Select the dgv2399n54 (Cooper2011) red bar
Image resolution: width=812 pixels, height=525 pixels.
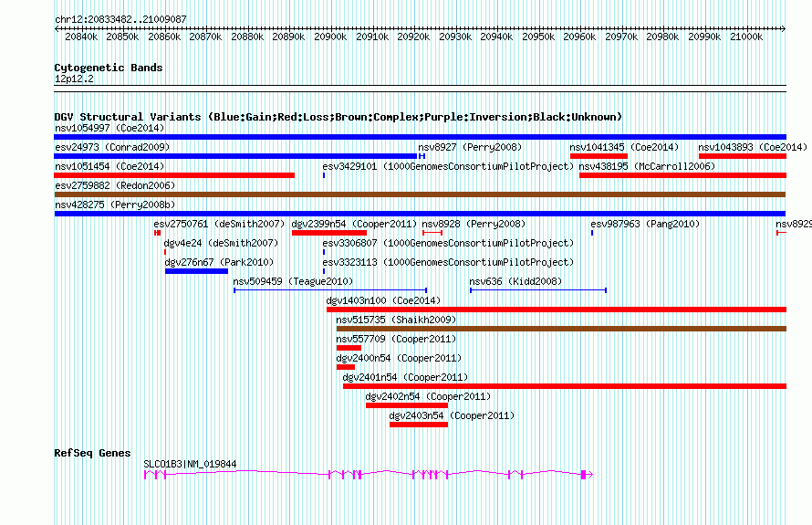point(329,233)
